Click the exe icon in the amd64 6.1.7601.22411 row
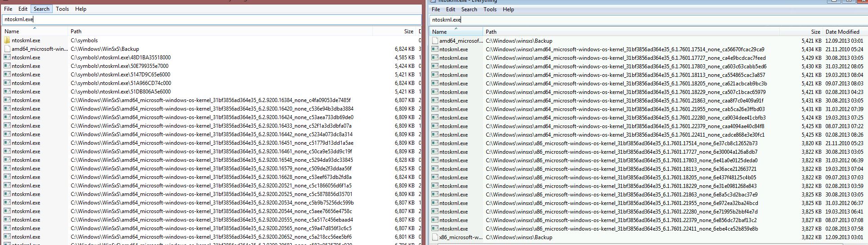 435,135
